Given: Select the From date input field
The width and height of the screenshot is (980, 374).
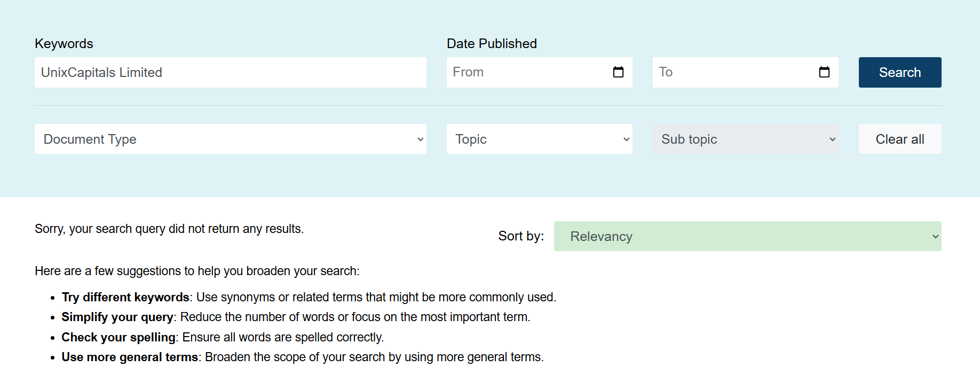Looking at the screenshot, I should [528, 72].
